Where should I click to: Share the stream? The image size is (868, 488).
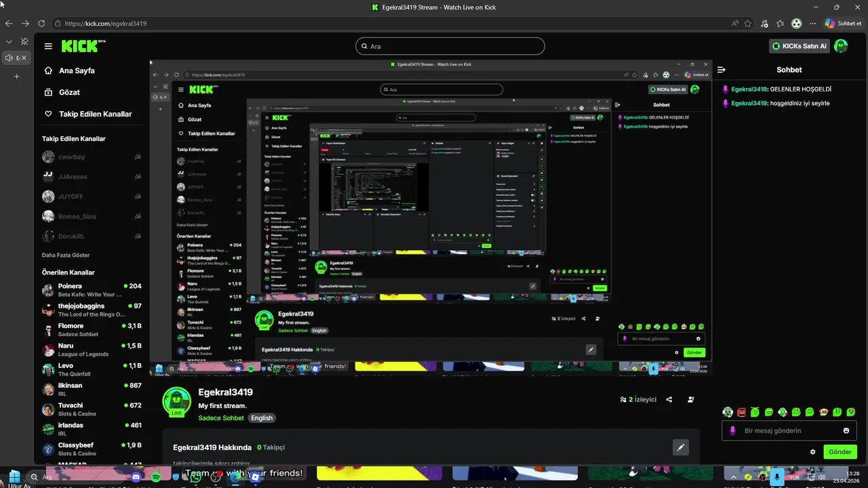669,400
